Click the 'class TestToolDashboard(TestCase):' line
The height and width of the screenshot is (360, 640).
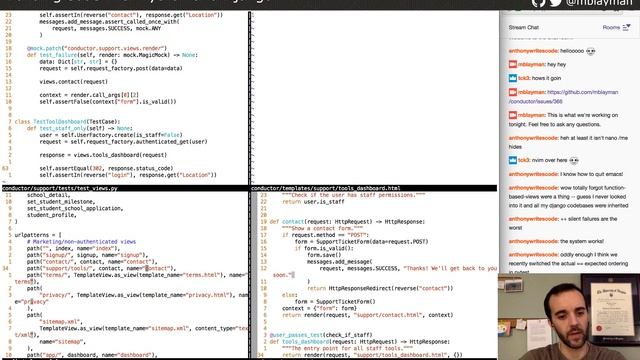(67, 122)
